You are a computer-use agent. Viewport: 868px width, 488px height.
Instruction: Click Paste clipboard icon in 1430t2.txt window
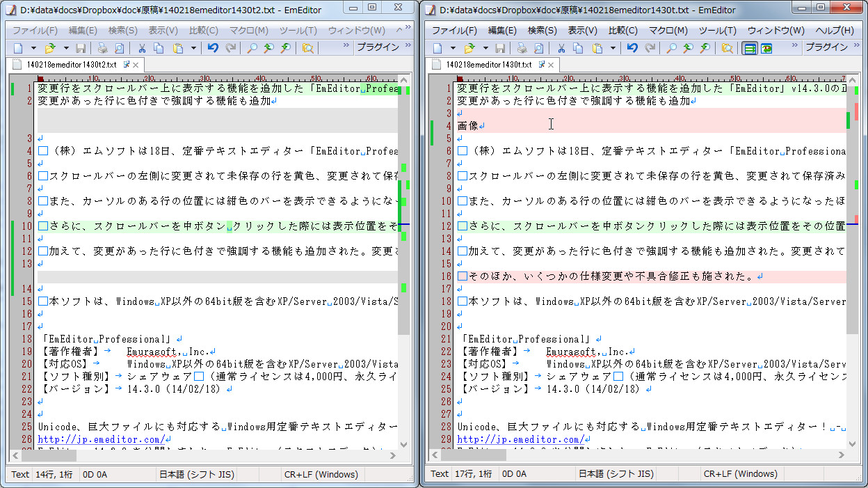178,48
